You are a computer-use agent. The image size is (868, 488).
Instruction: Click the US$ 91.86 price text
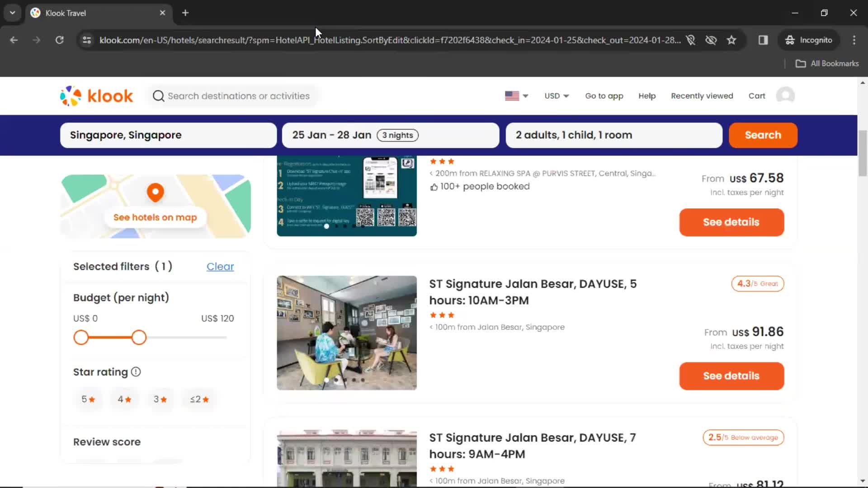point(758,332)
